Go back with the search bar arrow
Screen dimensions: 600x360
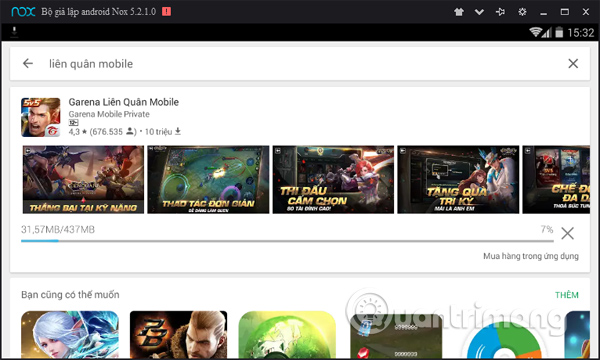click(x=28, y=64)
